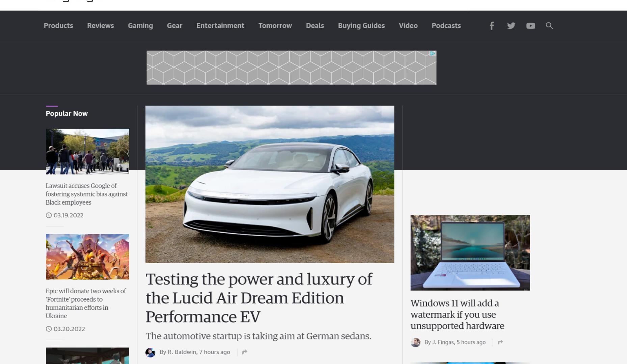Click the Popular Now heading
Screen dimensions: 627x364
click(67, 114)
